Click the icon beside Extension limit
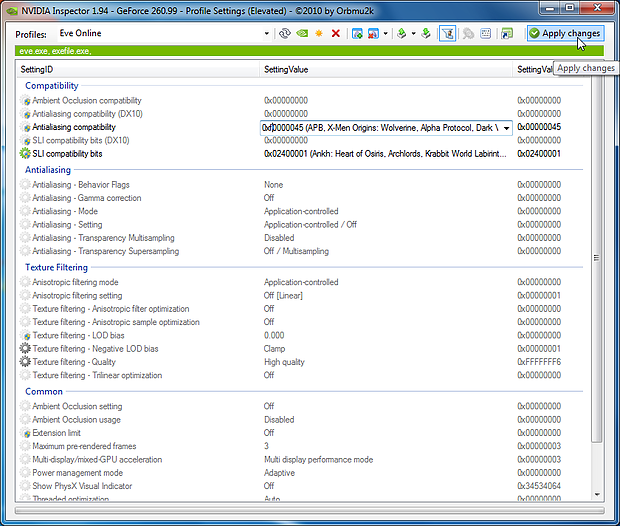 coord(25,433)
